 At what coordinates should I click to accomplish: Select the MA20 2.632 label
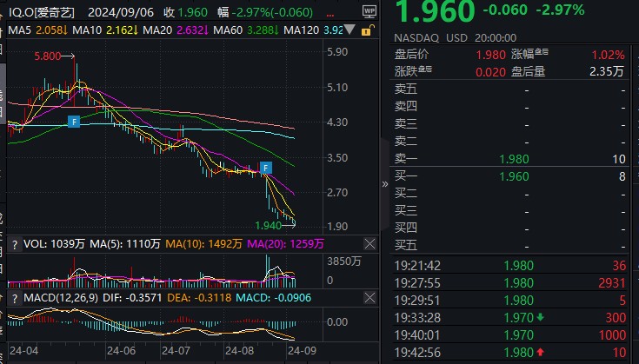[176, 30]
